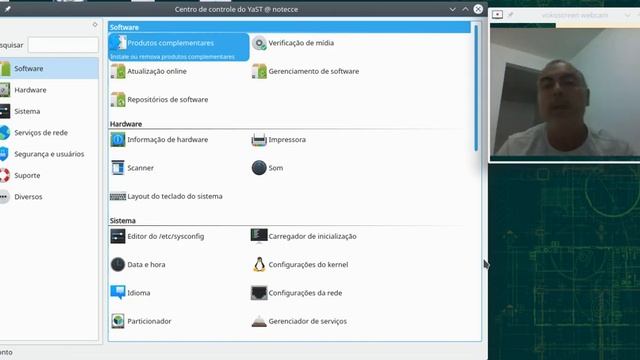Select Suporte category in sidebar

pyautogui.click(x=49, y=176)
